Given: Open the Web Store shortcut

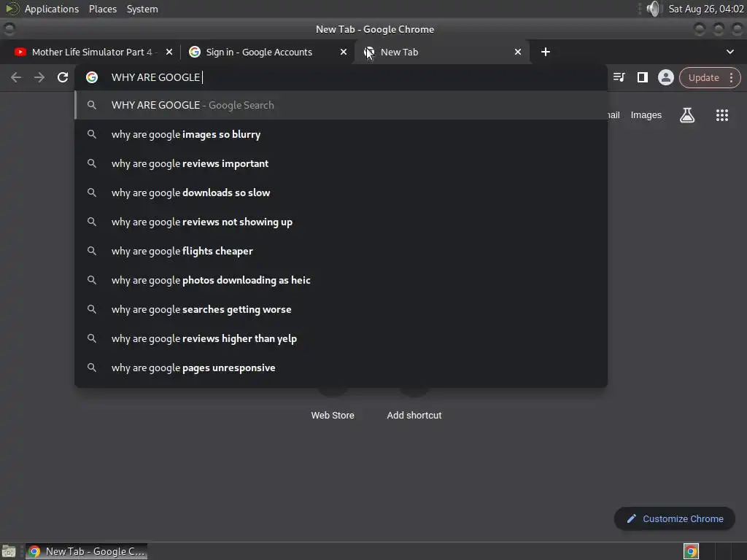Looking at the screenshot, I should tap(333, 415).
